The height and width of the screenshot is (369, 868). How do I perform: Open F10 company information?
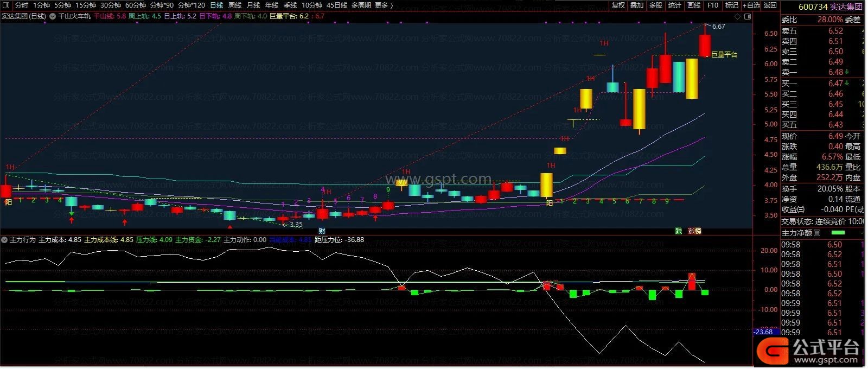(713, 5)
